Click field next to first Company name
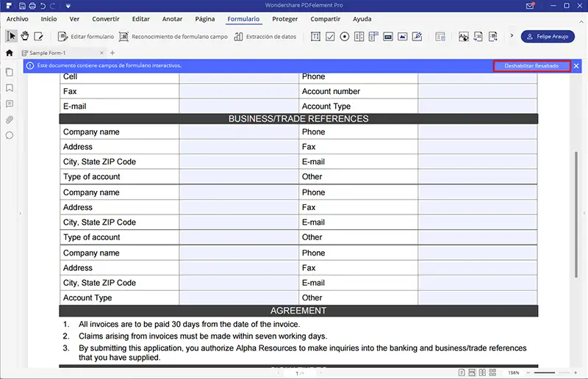588x379 pixels. 239,132
